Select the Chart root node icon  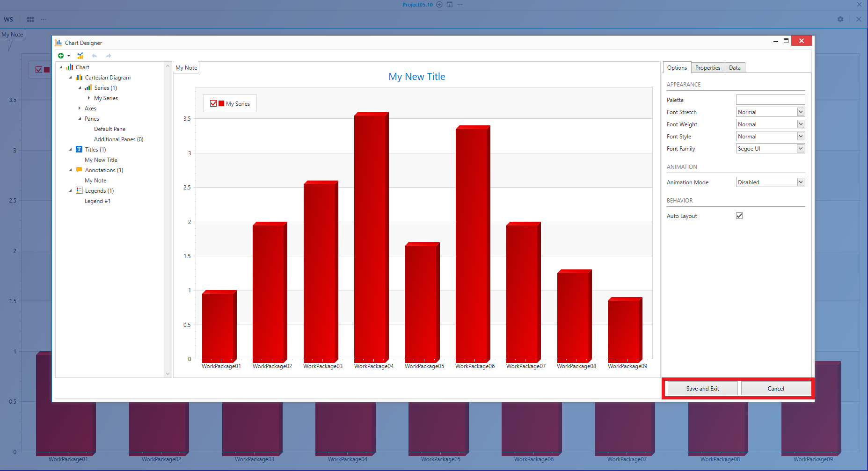click(70, 67)
